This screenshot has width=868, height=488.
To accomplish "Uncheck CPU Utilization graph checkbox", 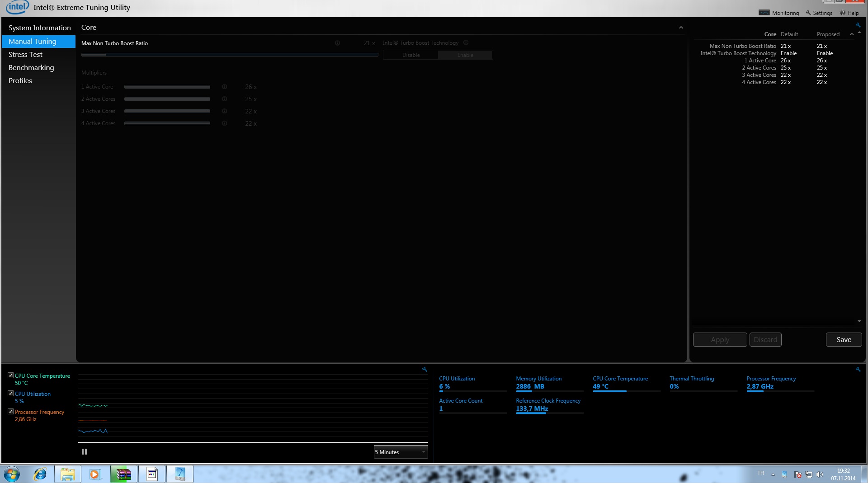I will click(10, 394).
